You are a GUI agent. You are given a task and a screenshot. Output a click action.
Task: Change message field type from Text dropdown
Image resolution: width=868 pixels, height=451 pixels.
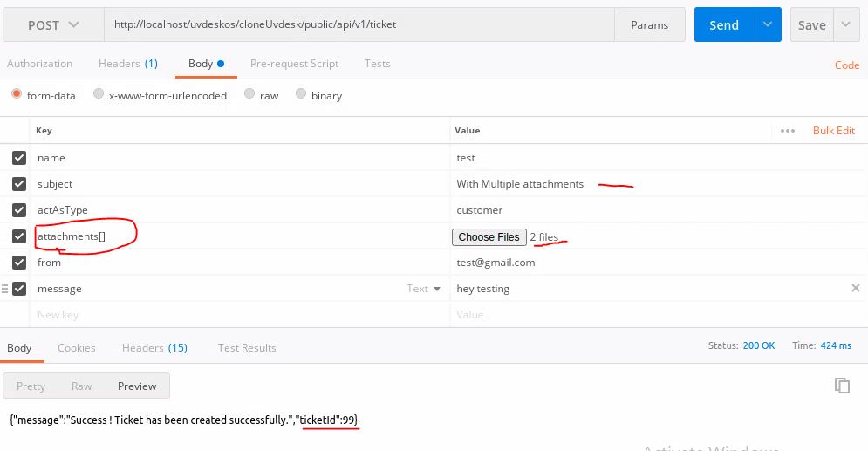pos(424,289)
